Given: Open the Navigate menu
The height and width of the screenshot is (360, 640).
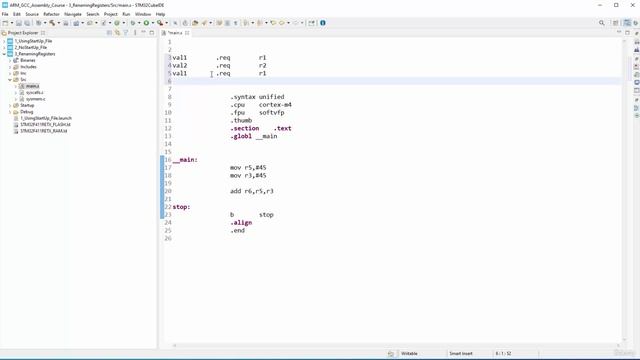Looking at the screenshot, I should (x=73, y=14).
